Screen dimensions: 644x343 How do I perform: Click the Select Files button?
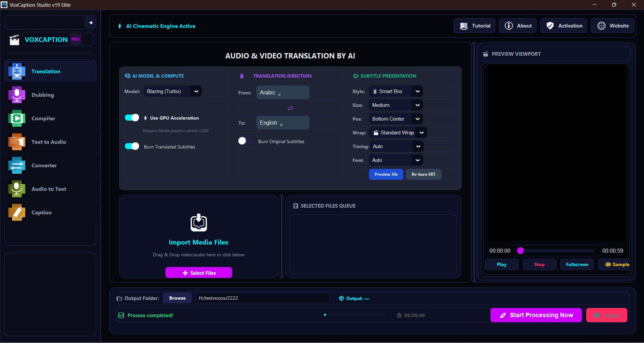click(199, 273)
